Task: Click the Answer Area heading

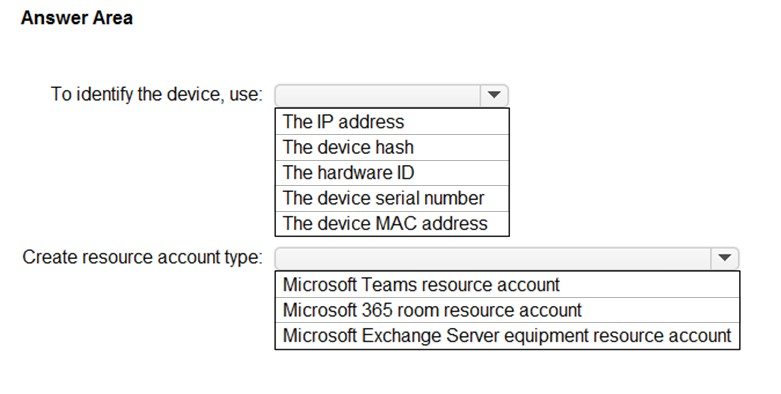Action: (77, 18)
